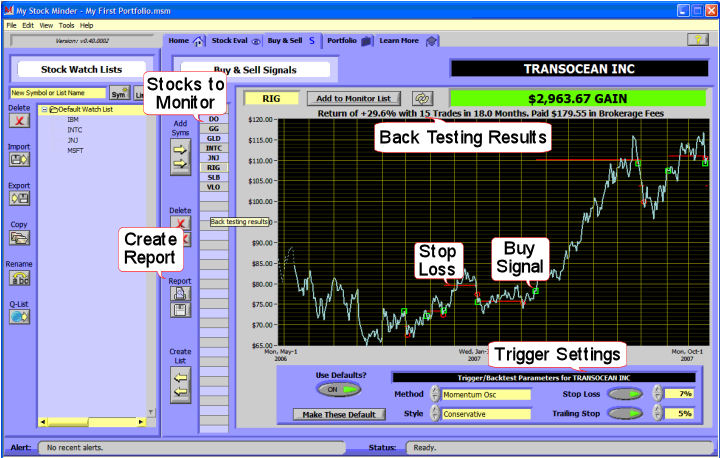Viewport: 720px width, 458px height.
Task: Click the Default Watch List folder icon
Action: (x=53, y=110)
